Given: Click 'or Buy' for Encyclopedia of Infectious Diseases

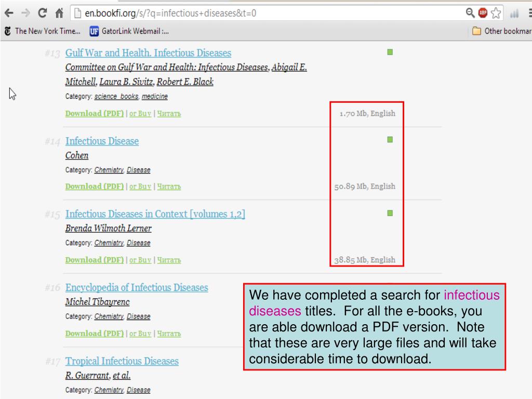Looking at the screenshot, I should (140, 334).
